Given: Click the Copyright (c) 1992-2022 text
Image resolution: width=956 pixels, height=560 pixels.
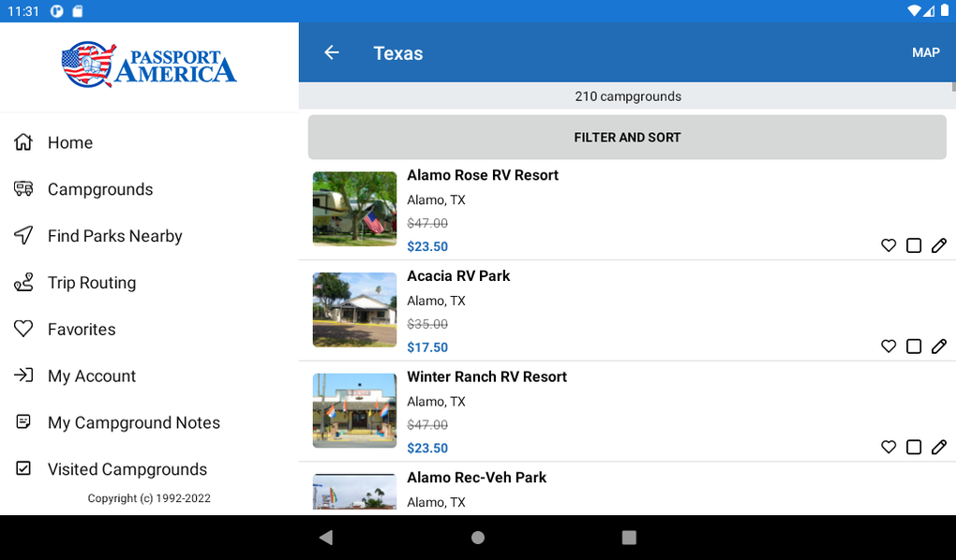Looking at the screenshot, I should (x=149, y=498).
